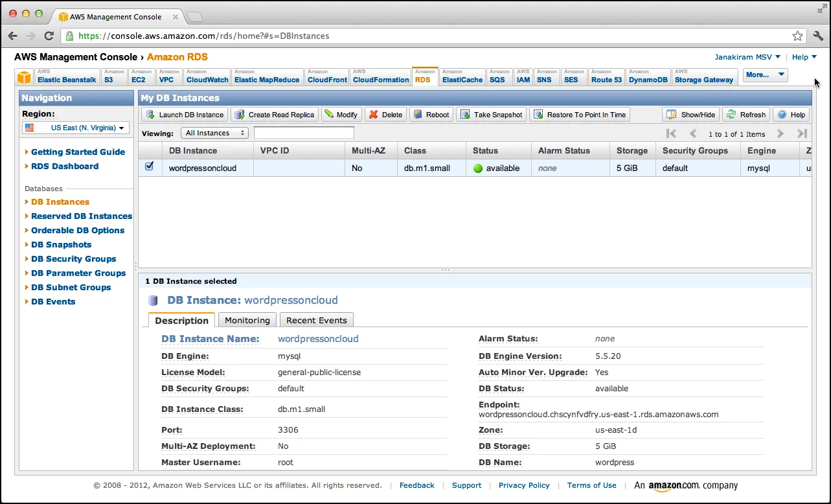Open the CloudFormation service tab
831x504 pixels.
click(380, 76)
